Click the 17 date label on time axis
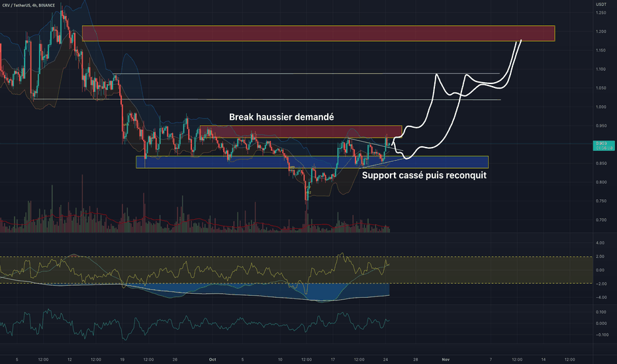The width and height of the screenshot is (617, 364). pos(333,359)
